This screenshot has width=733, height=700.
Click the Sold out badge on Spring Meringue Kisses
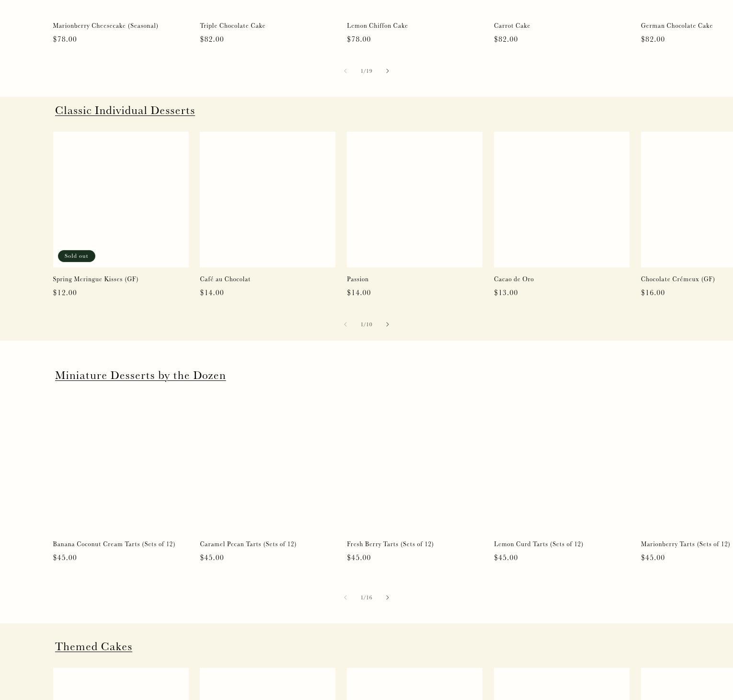click(x=77, y=256)
